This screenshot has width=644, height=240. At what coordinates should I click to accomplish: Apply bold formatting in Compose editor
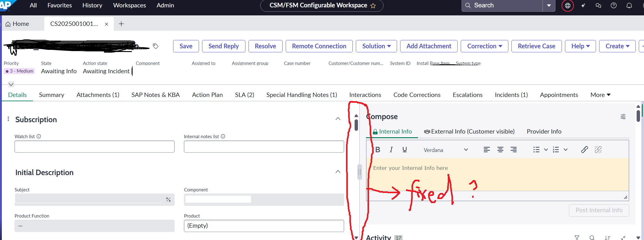tap(378, 150)
